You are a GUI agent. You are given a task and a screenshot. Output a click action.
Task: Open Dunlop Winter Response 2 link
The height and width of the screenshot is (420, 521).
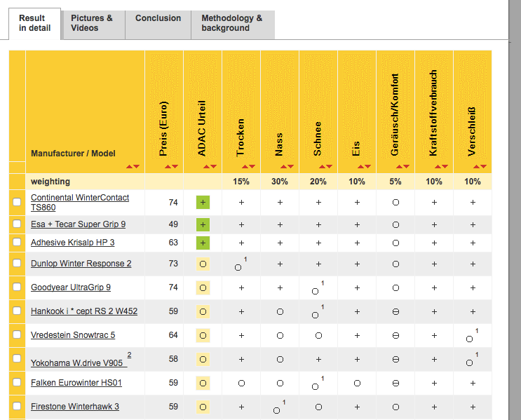81,264
